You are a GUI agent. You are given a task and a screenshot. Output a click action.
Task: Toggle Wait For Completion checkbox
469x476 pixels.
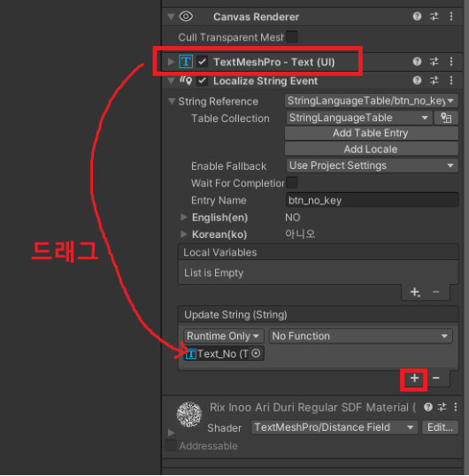[292, 183]
